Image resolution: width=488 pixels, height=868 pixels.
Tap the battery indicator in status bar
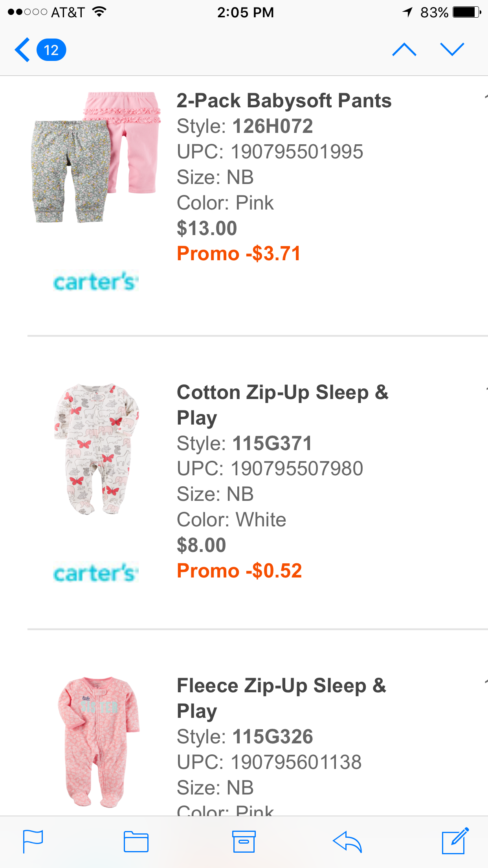click(466, 12)
